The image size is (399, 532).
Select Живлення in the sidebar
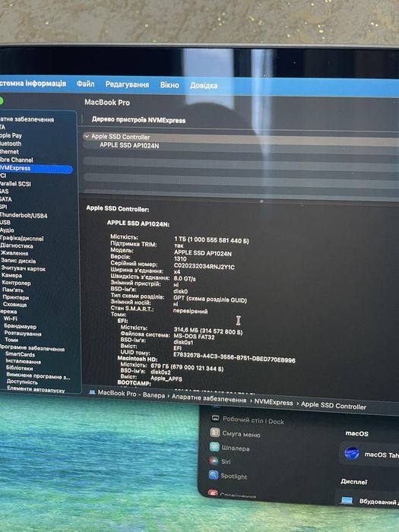[14, 253]
